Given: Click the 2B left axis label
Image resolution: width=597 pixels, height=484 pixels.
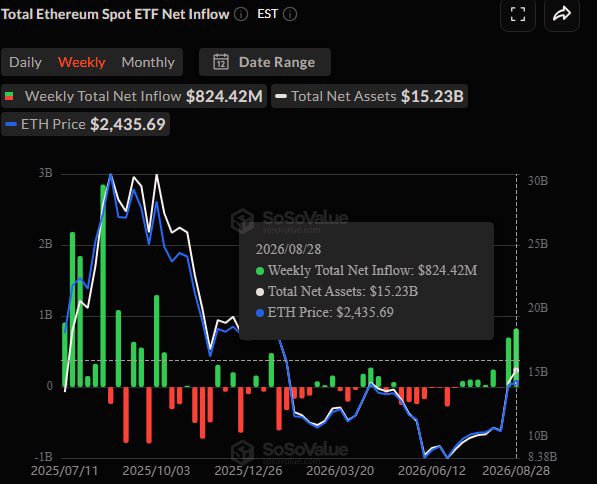Looking at the screenshot, I should 45,244.
